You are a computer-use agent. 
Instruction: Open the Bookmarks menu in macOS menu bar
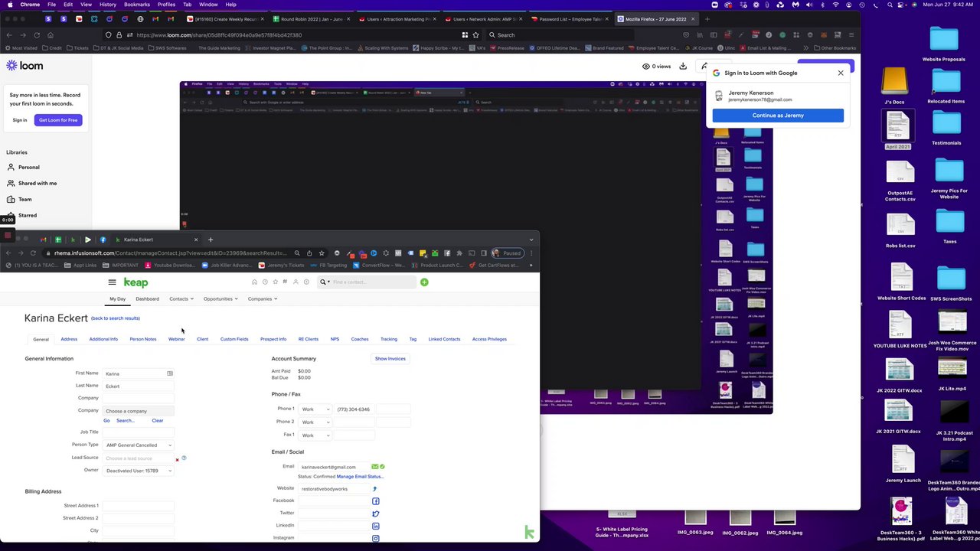click(137, 5)
